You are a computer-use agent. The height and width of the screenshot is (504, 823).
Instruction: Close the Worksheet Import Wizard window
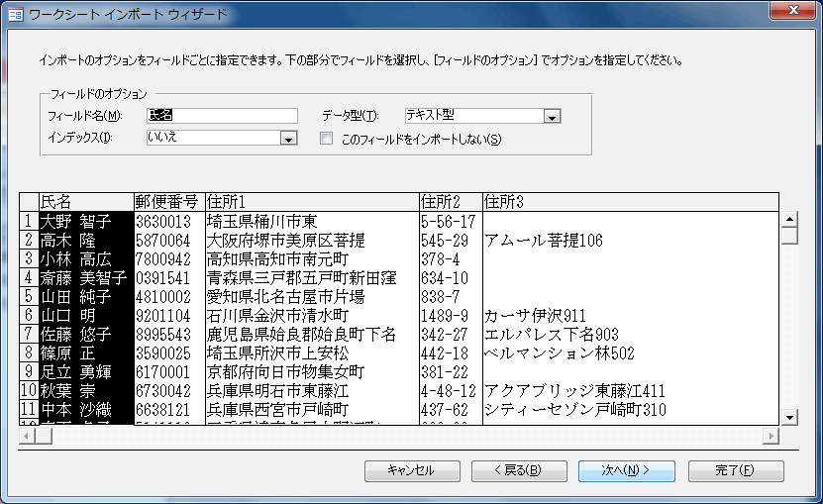point(793,10)
